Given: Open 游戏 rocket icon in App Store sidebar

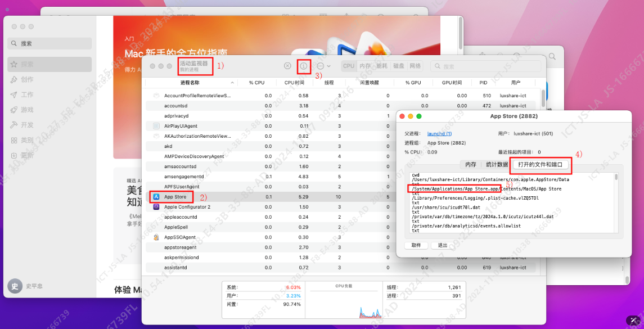Looking at the screenshot, I should (x=14, y=110).
